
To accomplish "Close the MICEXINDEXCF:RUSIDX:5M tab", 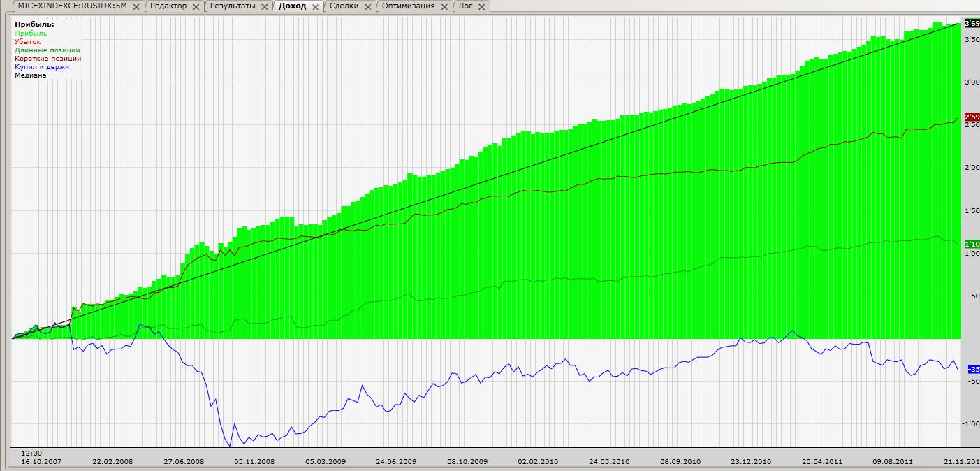I will coord(136,6).
